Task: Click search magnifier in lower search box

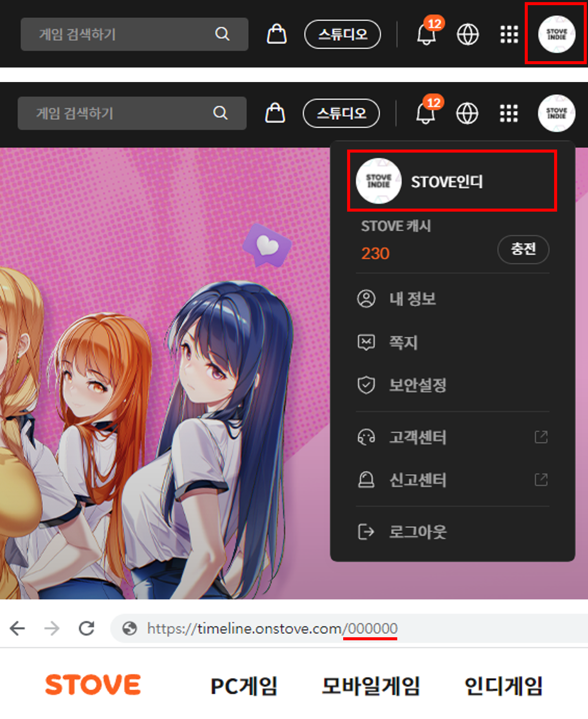Action: tap(221, 113)
